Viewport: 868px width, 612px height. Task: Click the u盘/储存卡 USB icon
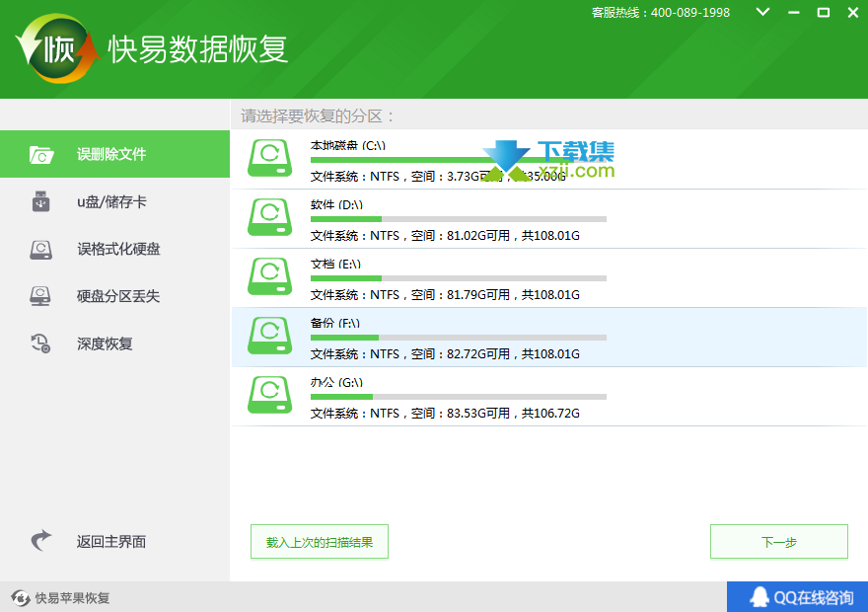tap(41, 201)
